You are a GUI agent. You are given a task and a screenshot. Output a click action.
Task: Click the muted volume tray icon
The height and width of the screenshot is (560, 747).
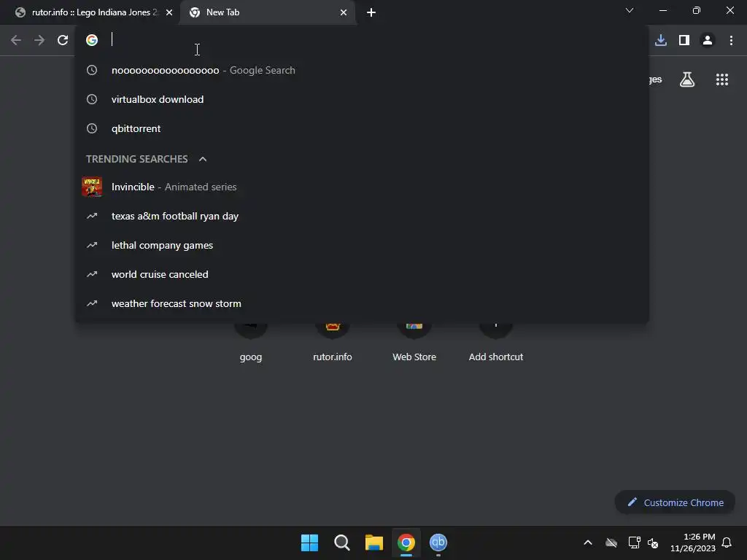tap(653, 542)
